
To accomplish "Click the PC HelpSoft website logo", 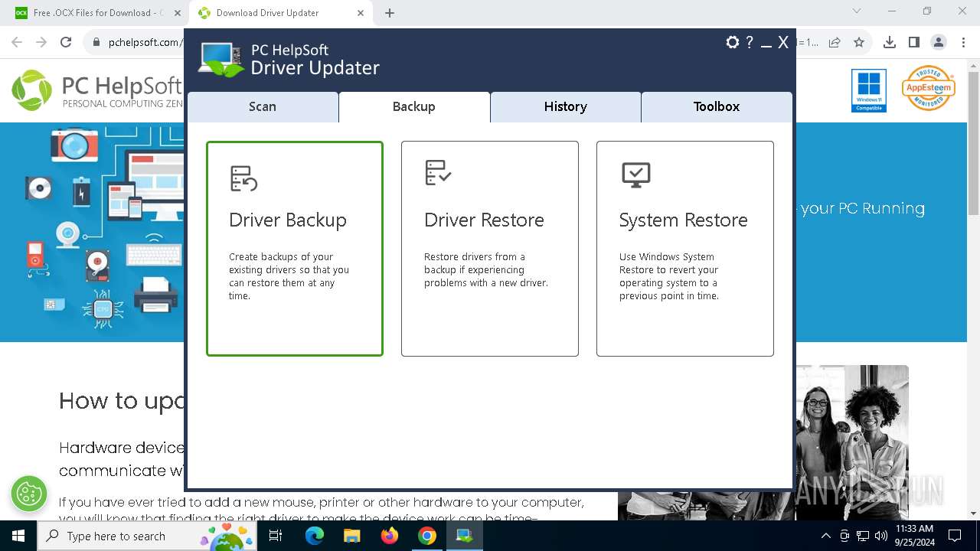I will [x=97, y=90].
